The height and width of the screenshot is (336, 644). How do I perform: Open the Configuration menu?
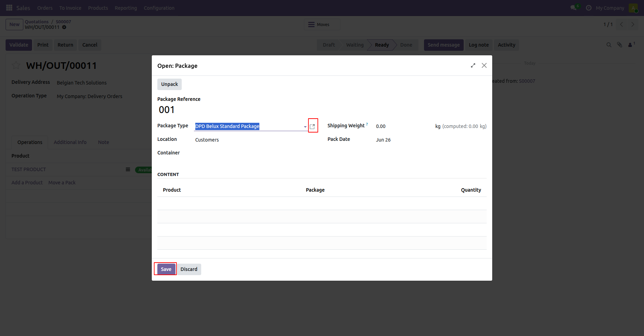[x=159, y=8]
